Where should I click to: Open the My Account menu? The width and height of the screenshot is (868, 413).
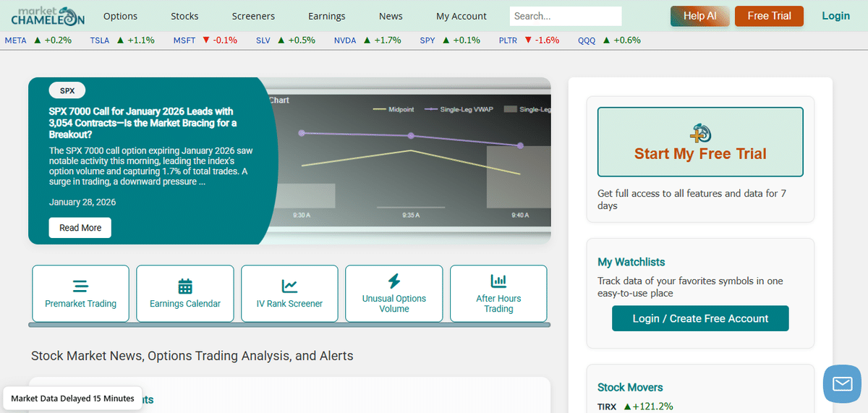pyautogui.click(x=461, y=16)
